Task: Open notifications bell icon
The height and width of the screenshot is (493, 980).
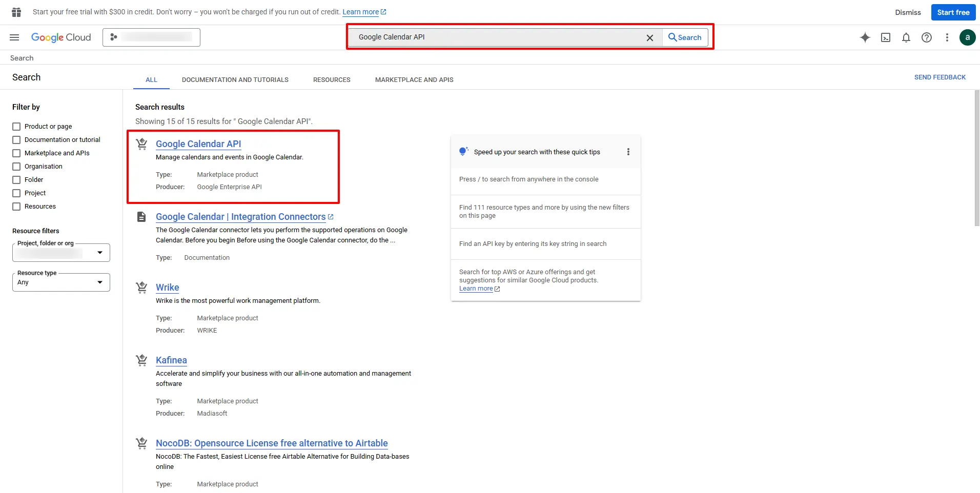Action: click(906, 37)
